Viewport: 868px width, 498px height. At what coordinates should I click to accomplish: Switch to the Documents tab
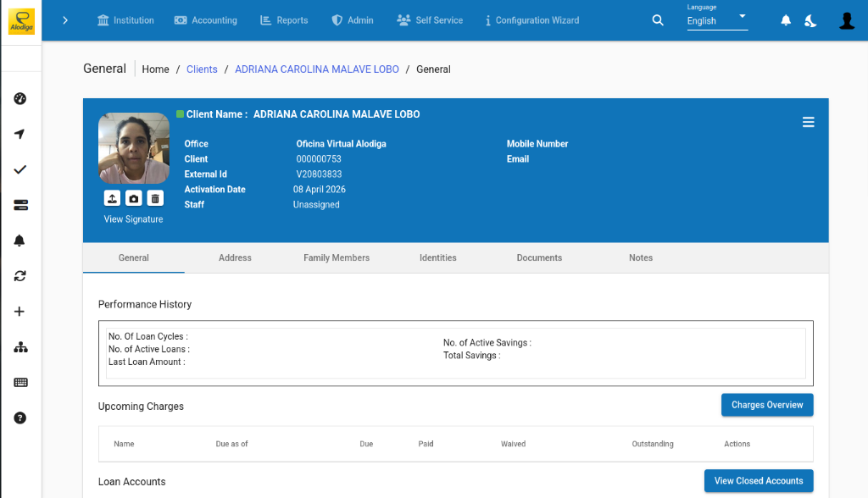point(539,257)
